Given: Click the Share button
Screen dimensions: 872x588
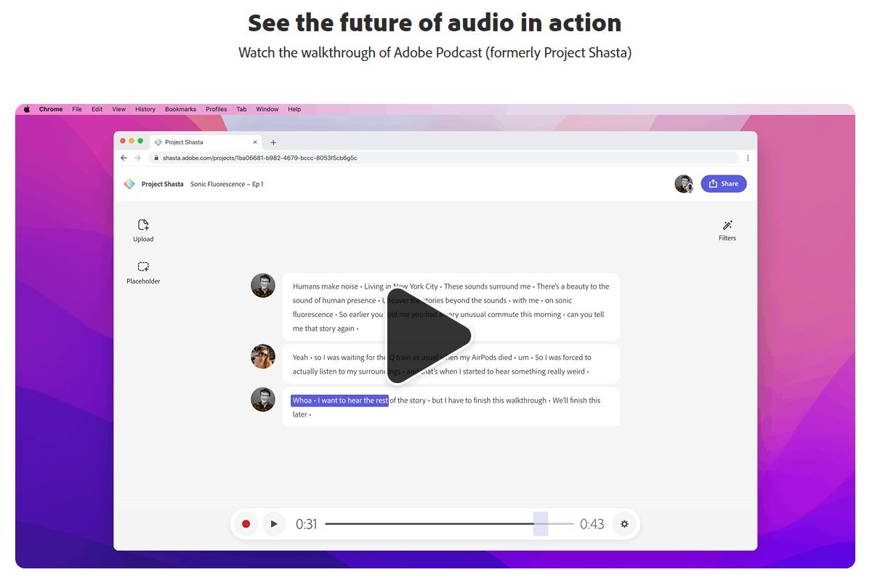Looking at the screenshot, I should (724, 184).
